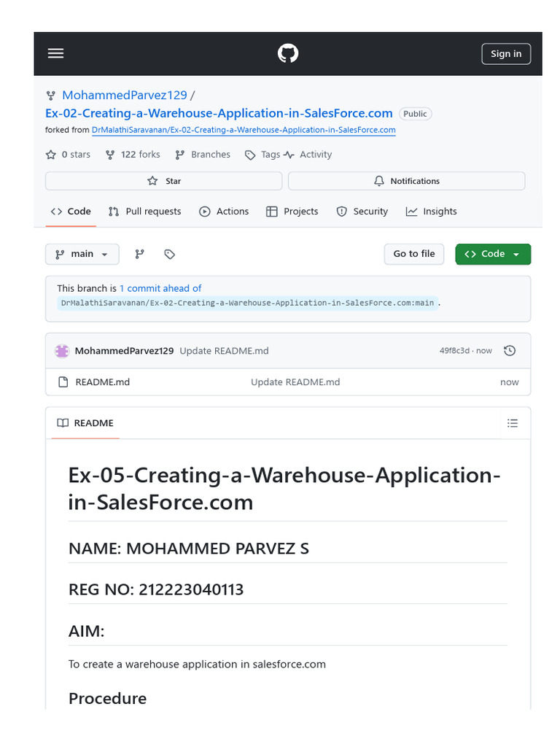Screen dimensions: 560x747
Task: Click the fork icon beside owner name
Action: coord(50,96)
